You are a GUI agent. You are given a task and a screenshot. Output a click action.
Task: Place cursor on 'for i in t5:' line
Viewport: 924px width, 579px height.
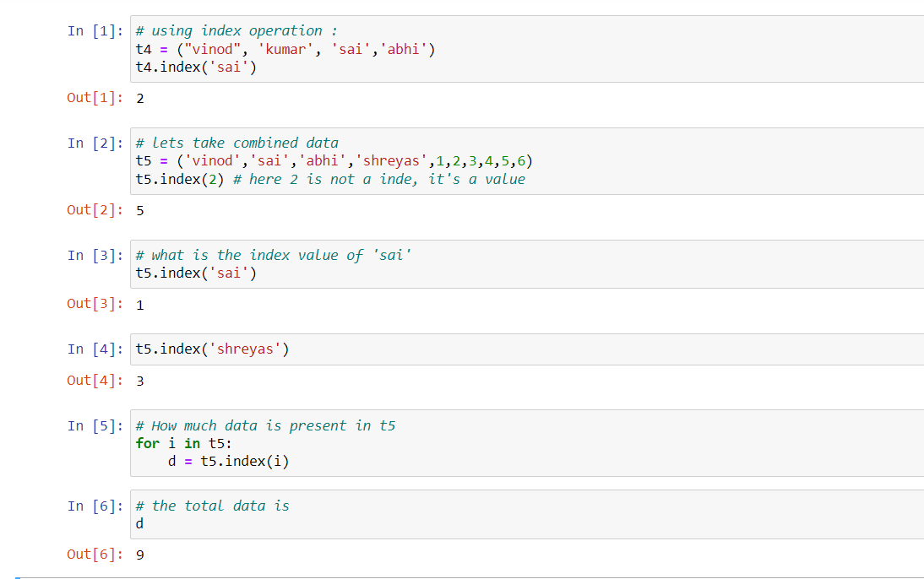pyautogui.click(x=184, y=443)
